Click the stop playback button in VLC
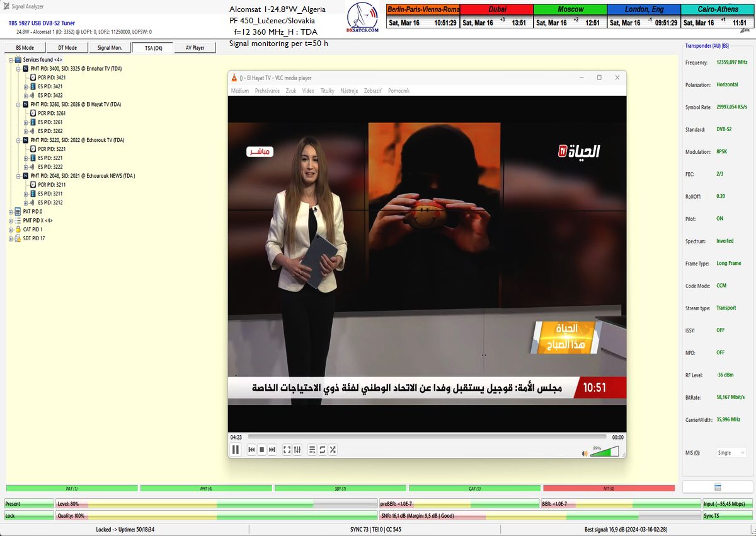 [261, 450]
